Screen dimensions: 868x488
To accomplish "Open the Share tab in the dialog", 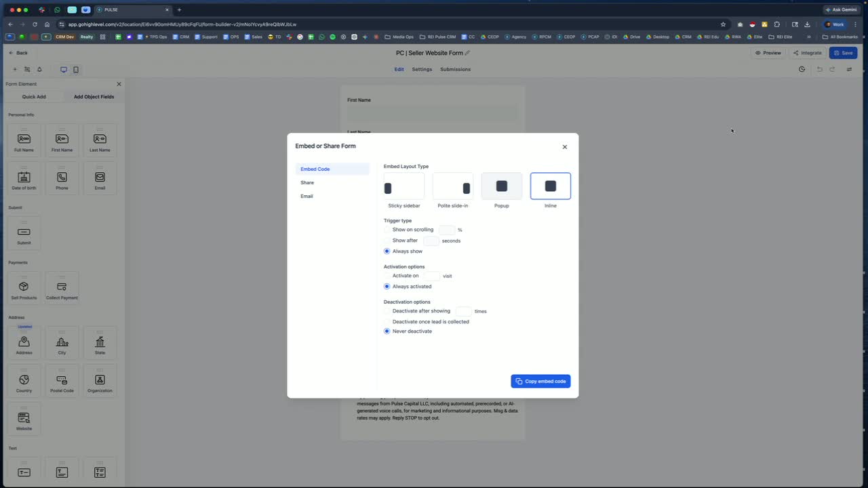I will [x=307, y=182].
